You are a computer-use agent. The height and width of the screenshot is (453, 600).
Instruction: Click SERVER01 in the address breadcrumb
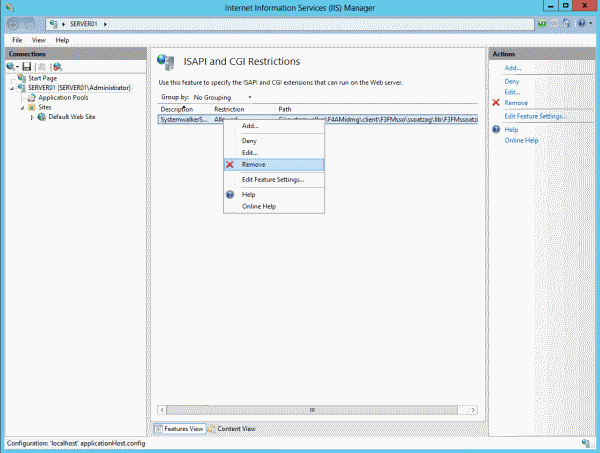(x=83, y=24)
